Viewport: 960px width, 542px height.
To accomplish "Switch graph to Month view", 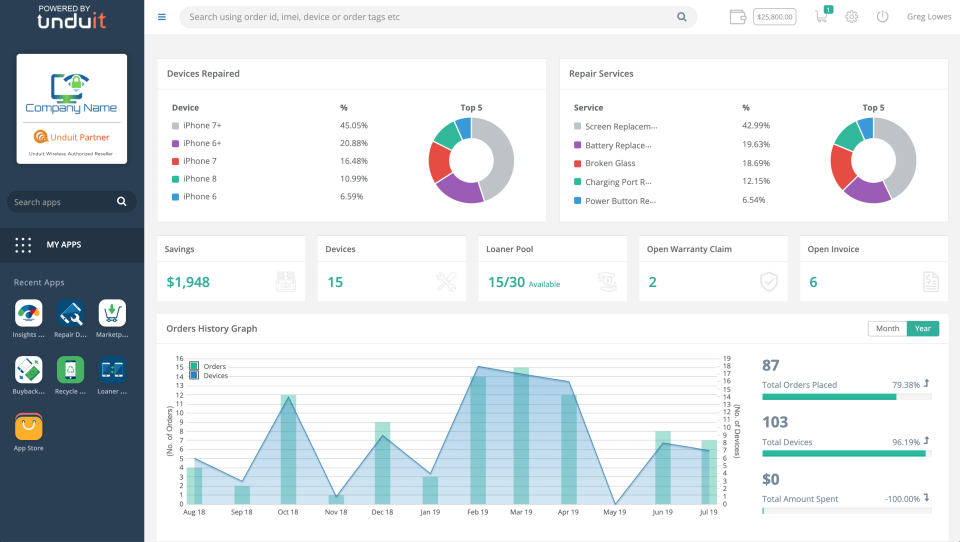I will 887,328.
